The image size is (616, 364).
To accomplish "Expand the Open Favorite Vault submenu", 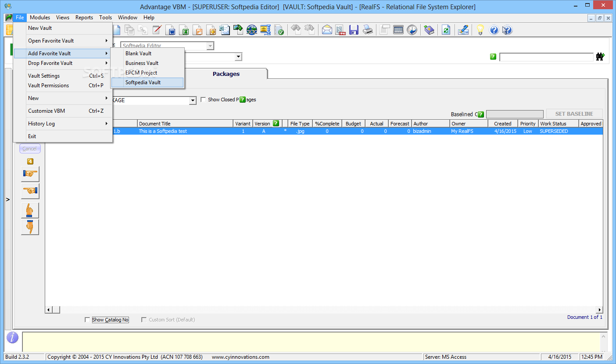I will tap(63, 41).
